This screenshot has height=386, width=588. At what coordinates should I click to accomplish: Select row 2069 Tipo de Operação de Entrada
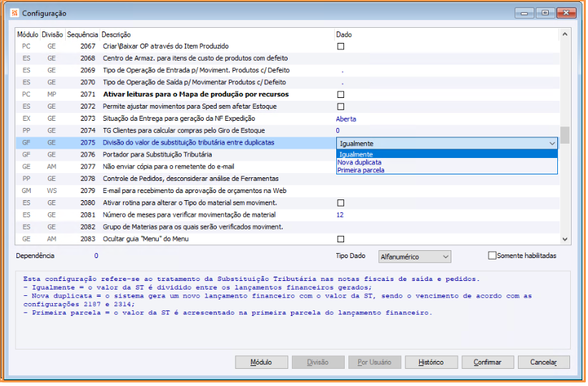[x=197, y=71]
